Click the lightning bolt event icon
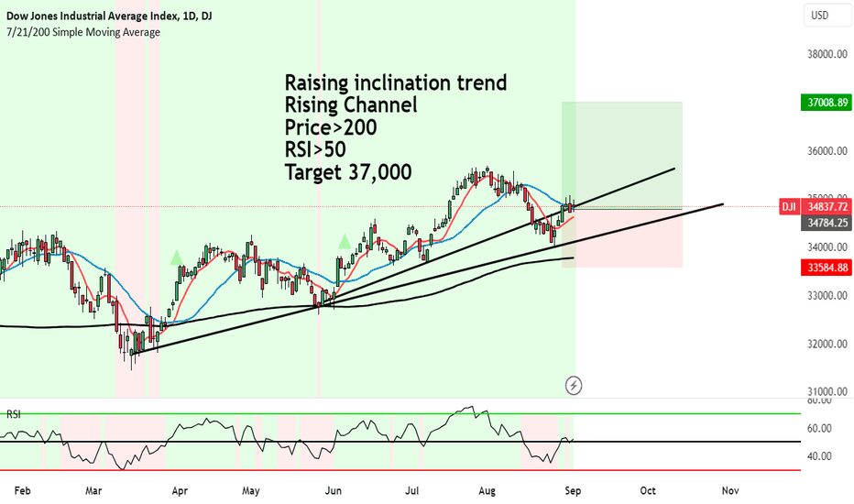The image size is (854, 504). [x=573, y=386]
